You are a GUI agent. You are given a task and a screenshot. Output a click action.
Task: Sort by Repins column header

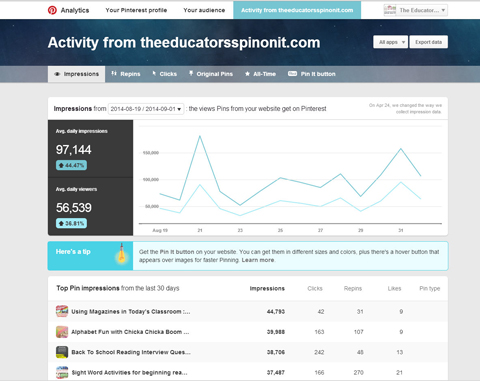[x=353, y=288]
